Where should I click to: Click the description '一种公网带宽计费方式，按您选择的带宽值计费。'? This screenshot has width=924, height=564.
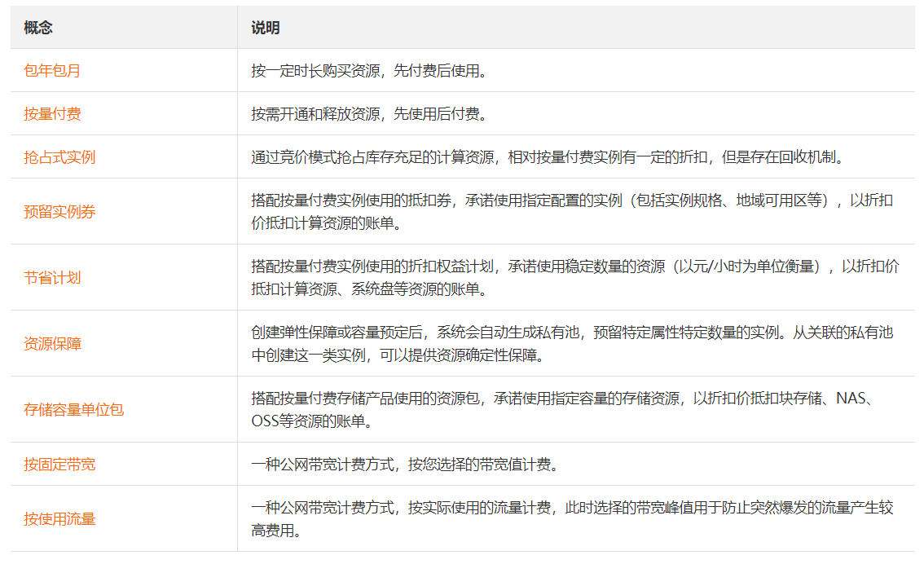[406, 465]
